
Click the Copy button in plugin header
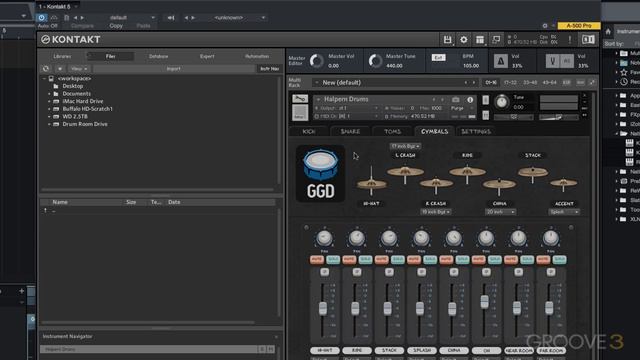116,26
